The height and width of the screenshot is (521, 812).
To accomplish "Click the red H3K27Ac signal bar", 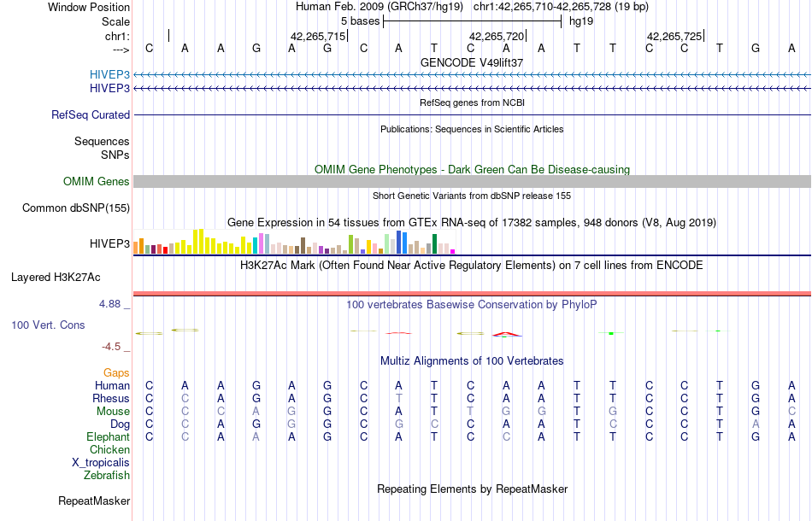I will point(473,293).
